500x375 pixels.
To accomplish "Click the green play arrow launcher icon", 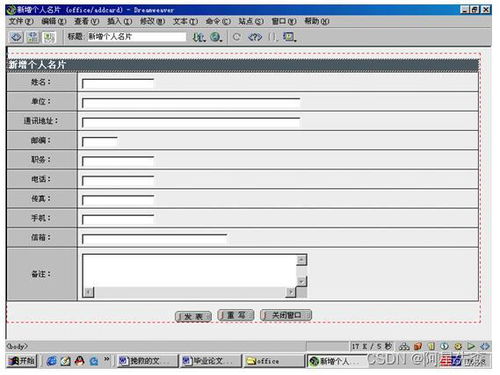I will click(x=471, y=347).
